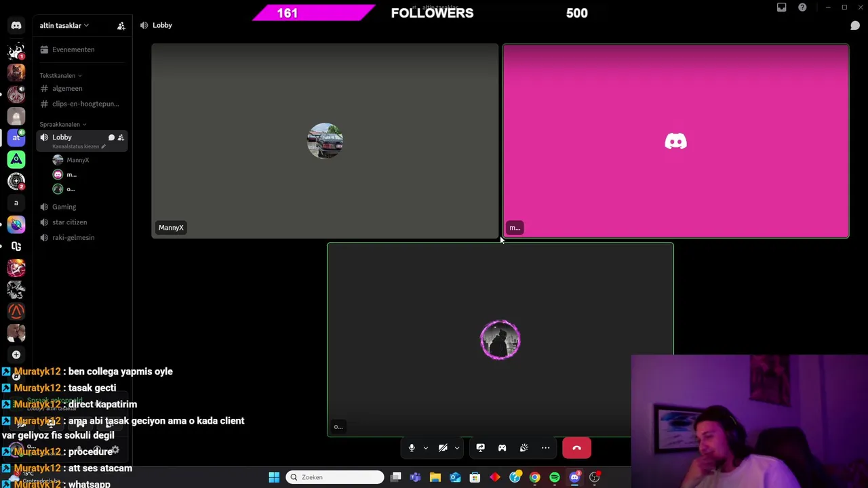Viewport: 868px width, 488px height.
Task: Expand the altin tasaklar server menu
Action: pyautogui.click(x=64, y=26)
